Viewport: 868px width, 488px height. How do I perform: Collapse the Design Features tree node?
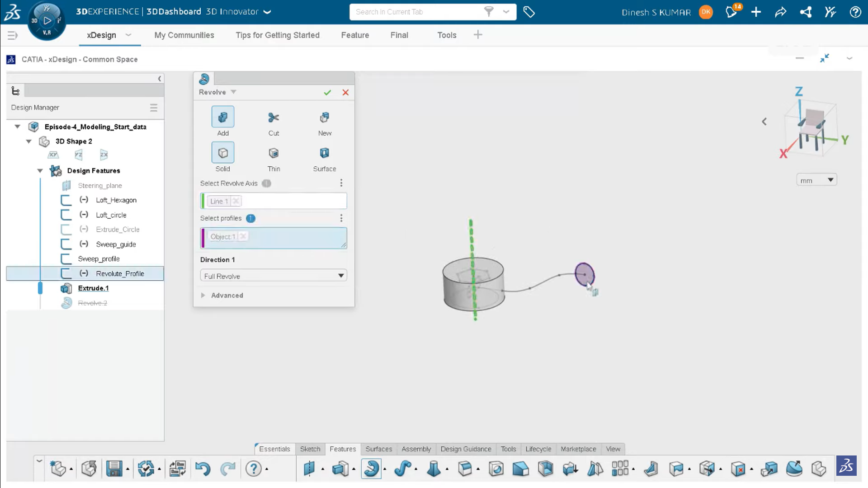(40, 171)
